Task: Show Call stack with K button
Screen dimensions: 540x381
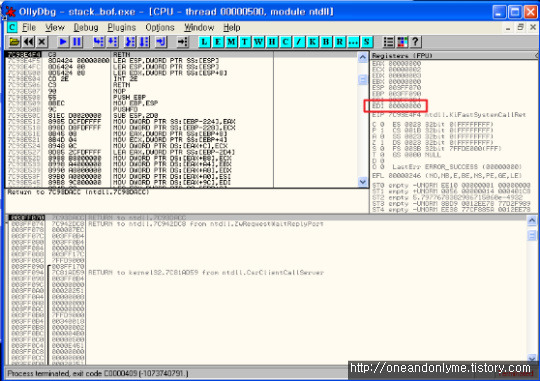Action: (x=312, y=42)
